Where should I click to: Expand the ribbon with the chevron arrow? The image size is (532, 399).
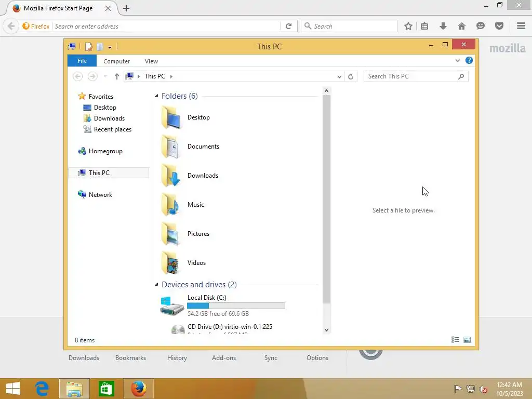coord(457,60)
